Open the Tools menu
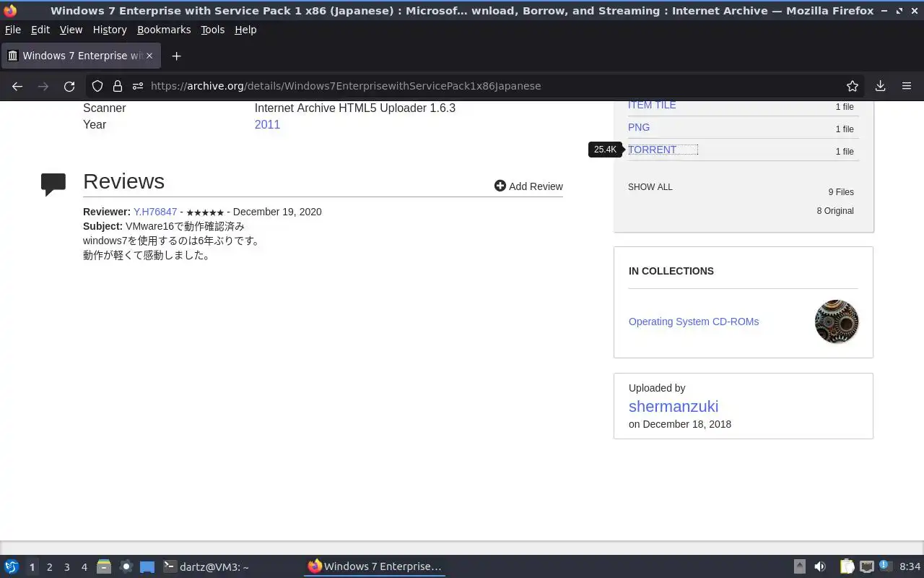Viewport: 924px width, 578px height. pyautogui.click(x=213, y=30)
